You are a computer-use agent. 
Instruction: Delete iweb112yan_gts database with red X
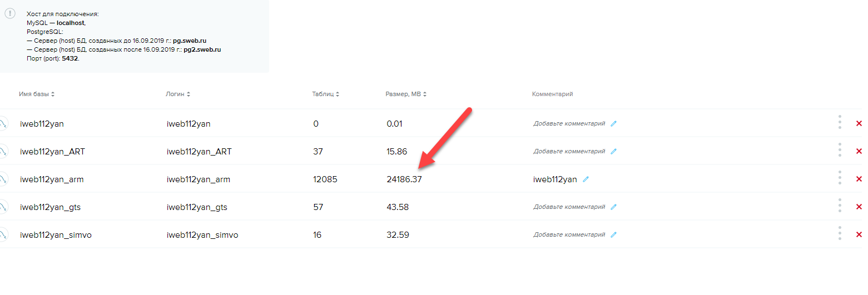coord(859,207)
